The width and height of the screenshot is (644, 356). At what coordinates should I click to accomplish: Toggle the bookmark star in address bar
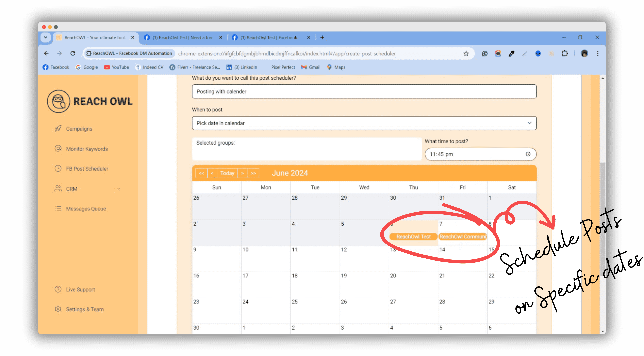[466, 53]
